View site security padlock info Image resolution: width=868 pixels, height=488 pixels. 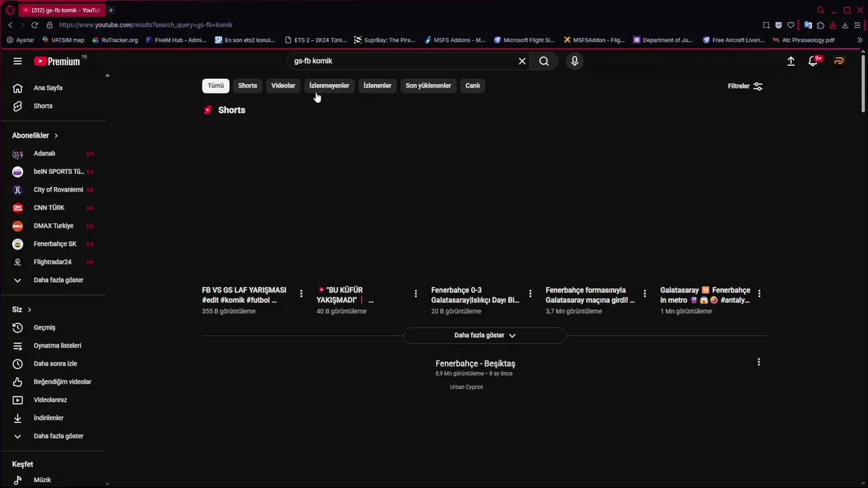click(x=50, y=25)
